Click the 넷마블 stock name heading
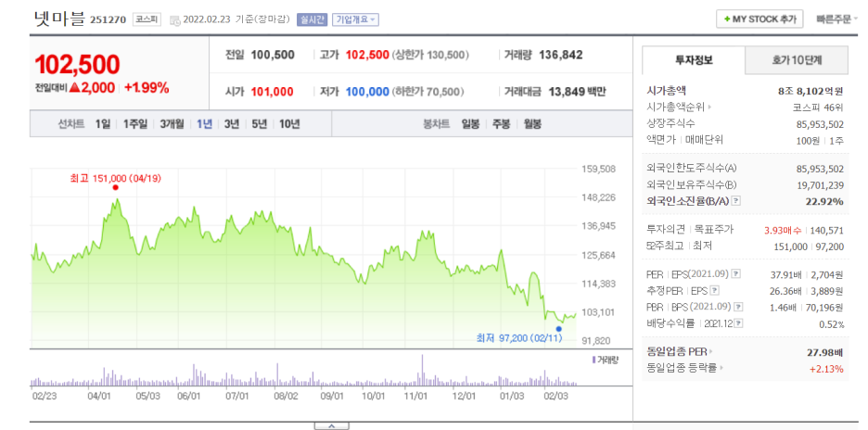Viewport: 868px width, 430px height. coord(59,19)
